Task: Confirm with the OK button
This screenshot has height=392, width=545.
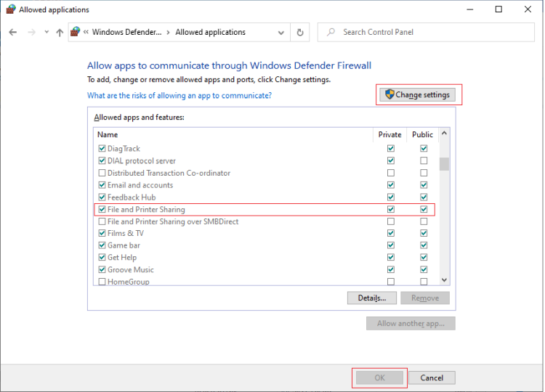Action: [379, 377]
